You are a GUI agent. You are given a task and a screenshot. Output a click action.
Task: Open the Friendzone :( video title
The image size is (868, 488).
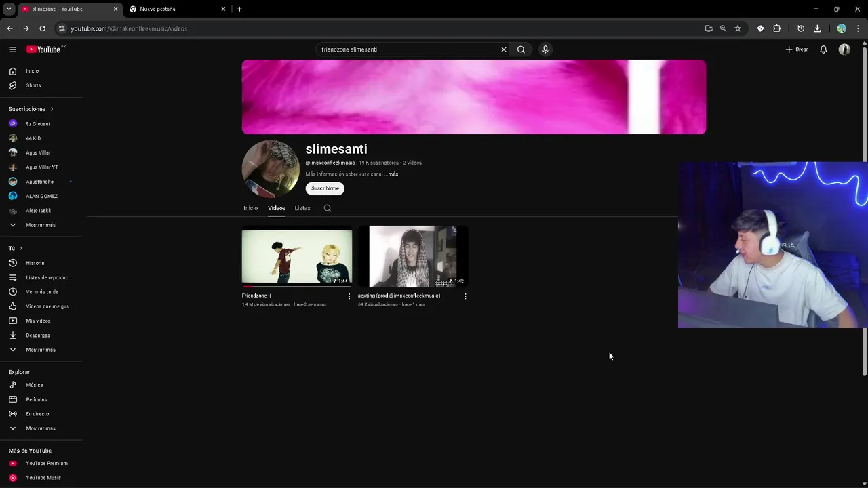coord(256,296)
